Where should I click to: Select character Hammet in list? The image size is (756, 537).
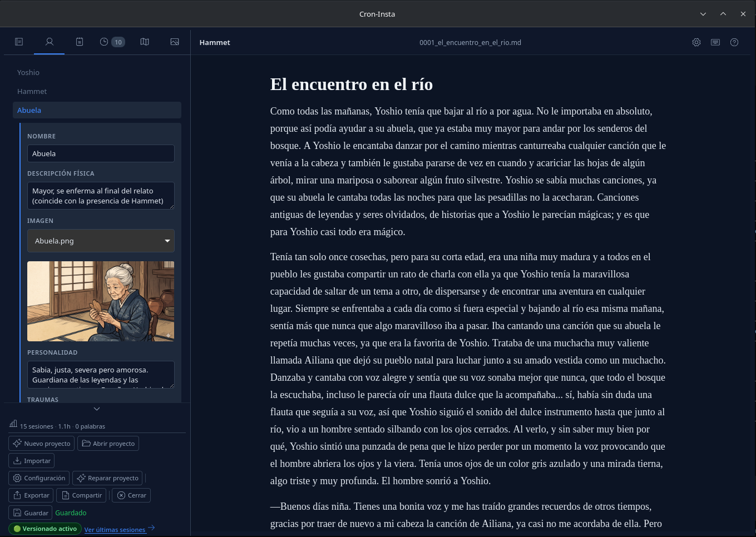pos(97,91)
